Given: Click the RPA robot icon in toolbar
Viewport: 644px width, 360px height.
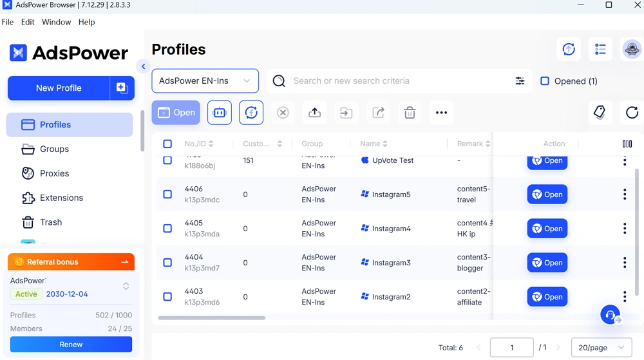Looking at the screenshot, I should coord(220,113).
